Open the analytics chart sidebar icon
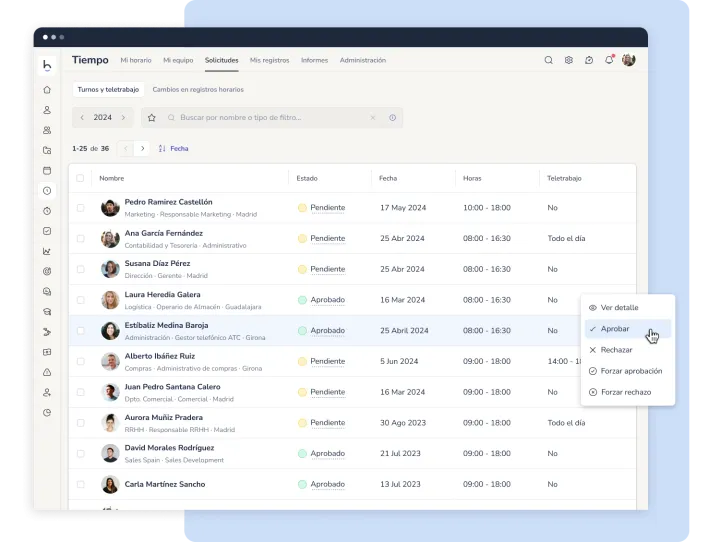The height and width of the screenshot is (542, 720). (47, 251)
